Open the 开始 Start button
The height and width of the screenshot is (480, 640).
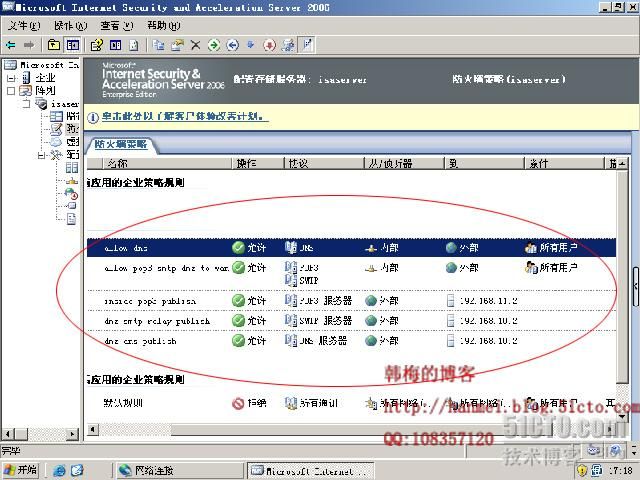[x=21, y=470]
